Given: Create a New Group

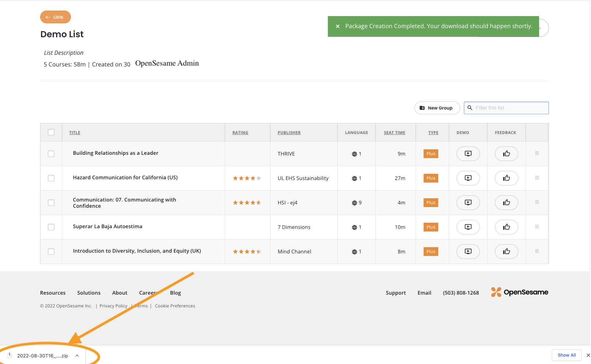Looking at the screenshot, I should pyautogui.click(x=437, y=108).
